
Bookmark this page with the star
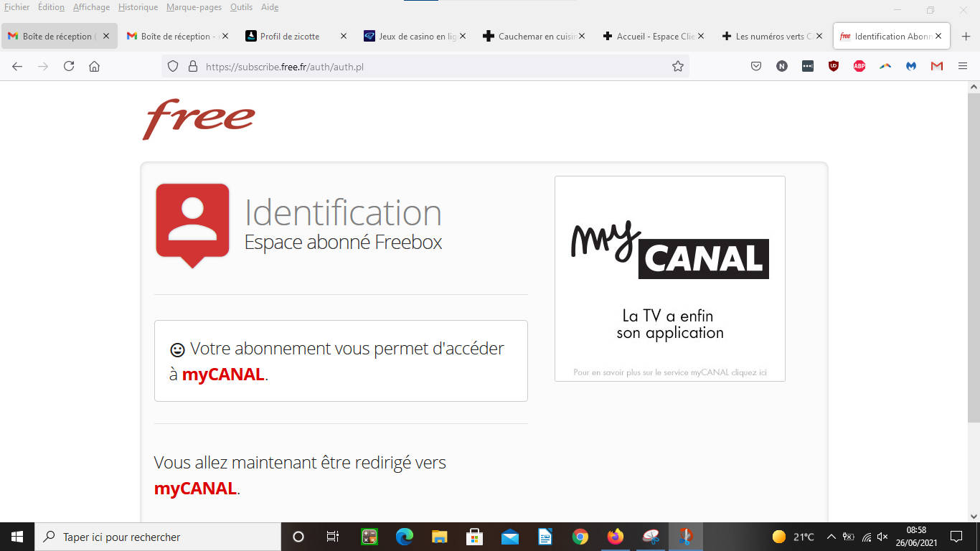point(677,66)
